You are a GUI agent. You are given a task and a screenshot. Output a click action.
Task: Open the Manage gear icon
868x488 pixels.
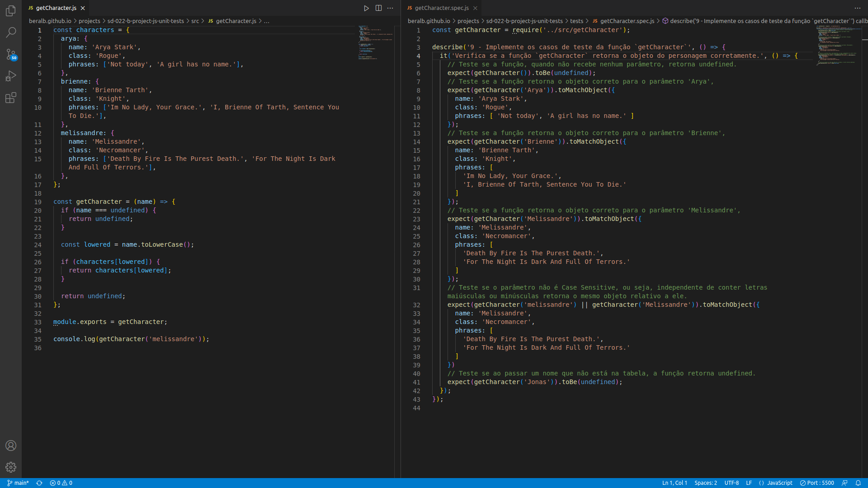click(x=11, y=467)
